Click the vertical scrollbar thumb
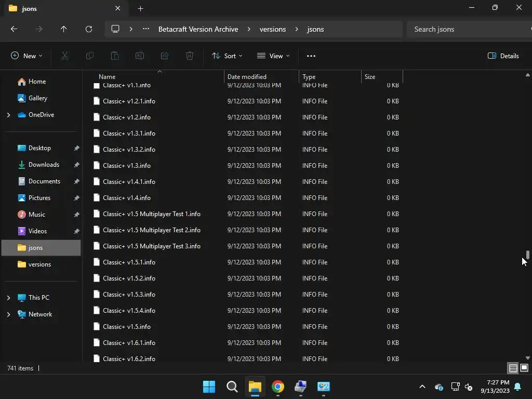The height and width of the screenshot is (399, 532). click(x=528, y=255)
